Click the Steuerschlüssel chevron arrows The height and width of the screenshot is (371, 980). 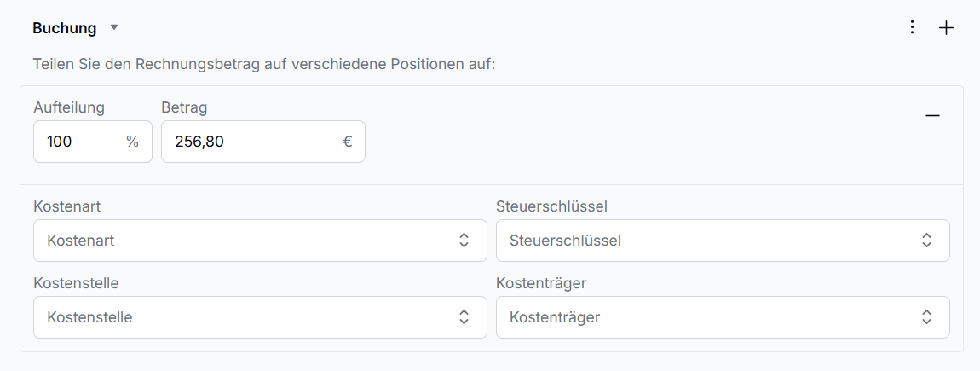[x=926, y=241]
